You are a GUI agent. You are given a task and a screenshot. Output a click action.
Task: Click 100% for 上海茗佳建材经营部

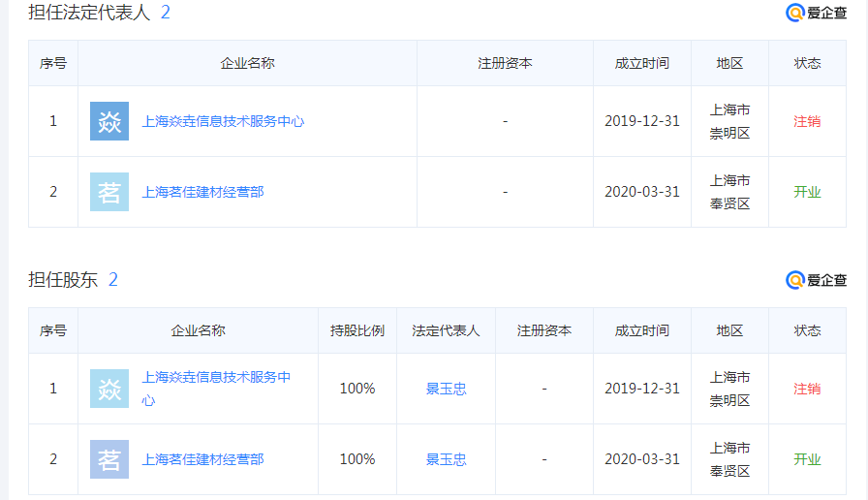coord(357,459)
